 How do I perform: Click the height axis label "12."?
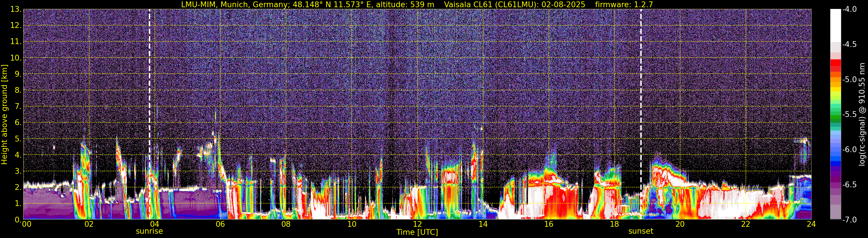[x=16, y=26]
